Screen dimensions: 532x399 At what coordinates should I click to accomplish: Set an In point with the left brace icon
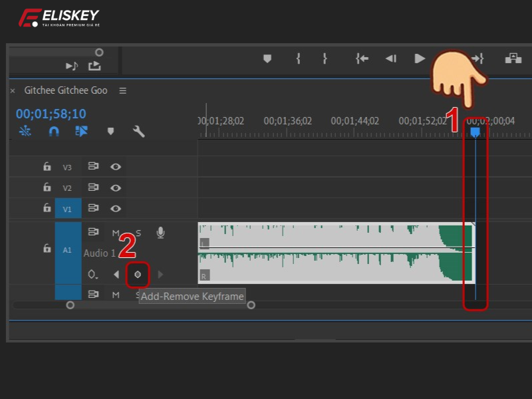click(x=298, y=59)
